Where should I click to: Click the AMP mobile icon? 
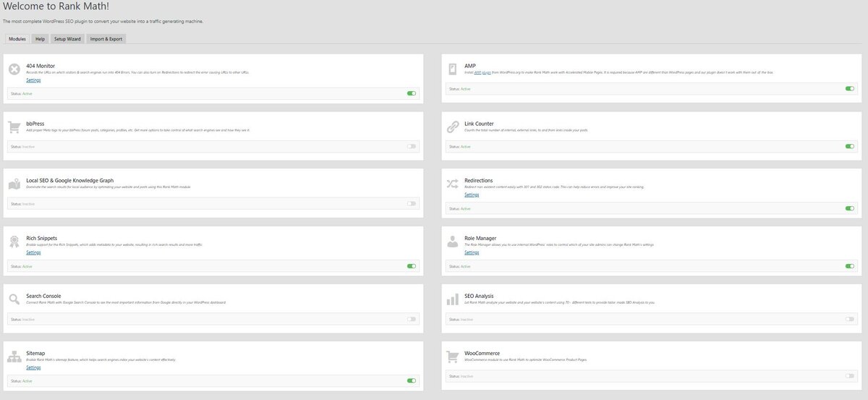pyautogui.click(x=452, y=69)
